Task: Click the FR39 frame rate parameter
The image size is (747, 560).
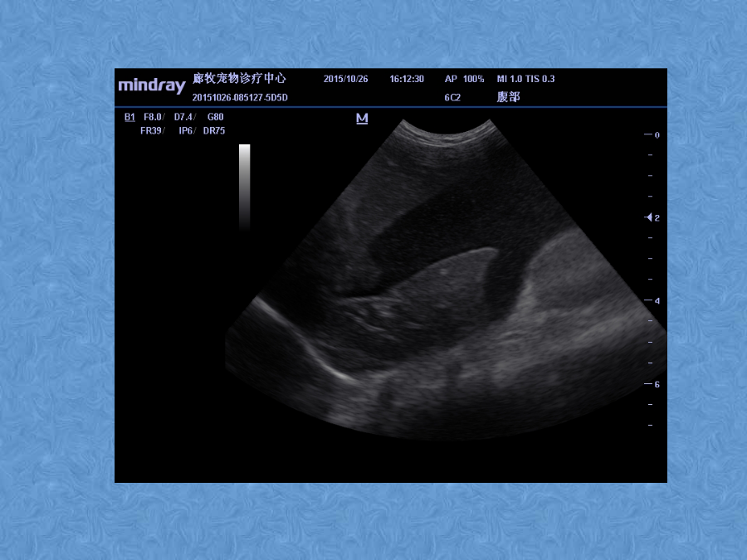Action: (151, 130)
